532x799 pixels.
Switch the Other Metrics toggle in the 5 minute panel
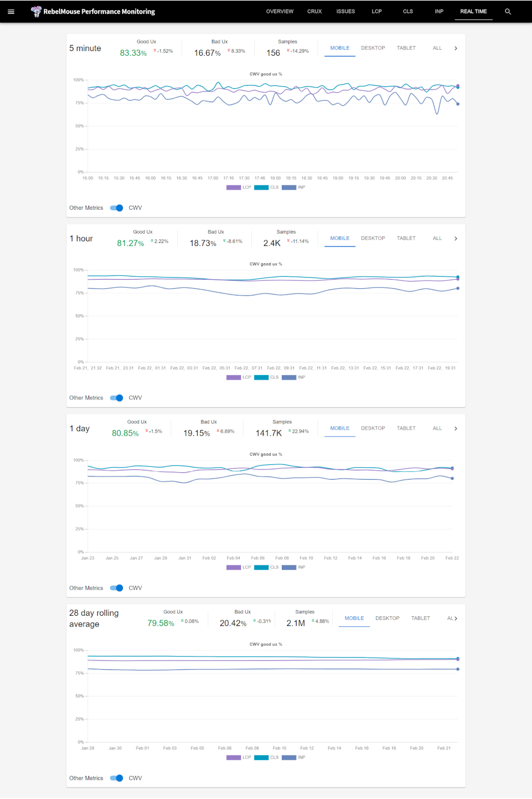pyautogui.click(x=117, y=208)
